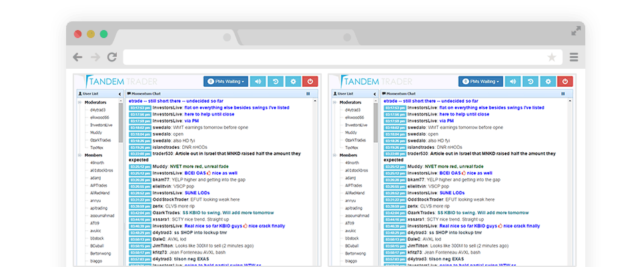Bookmark the page with the star icon
644x267 pixels.
point(552,57)
